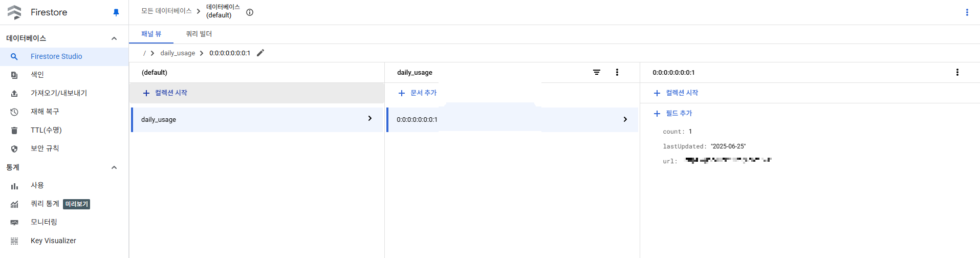Click 필드 추가 button
This screenshot has width=980, height=258.
coord(673,113)
